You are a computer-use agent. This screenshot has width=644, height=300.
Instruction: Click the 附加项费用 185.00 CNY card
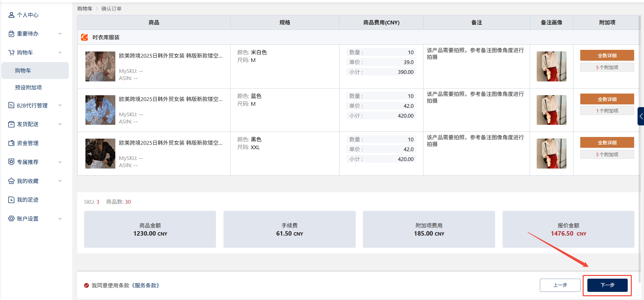[x=429, y=229]
